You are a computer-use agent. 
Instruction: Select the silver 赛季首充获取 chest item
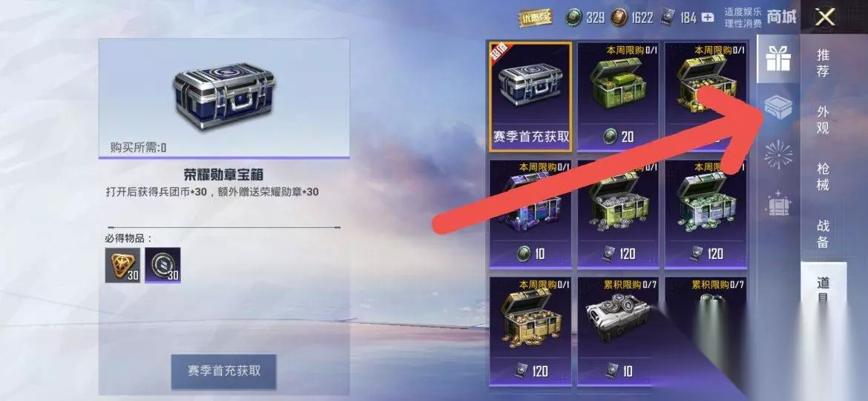pyautogui.click(x=531, y=97)
